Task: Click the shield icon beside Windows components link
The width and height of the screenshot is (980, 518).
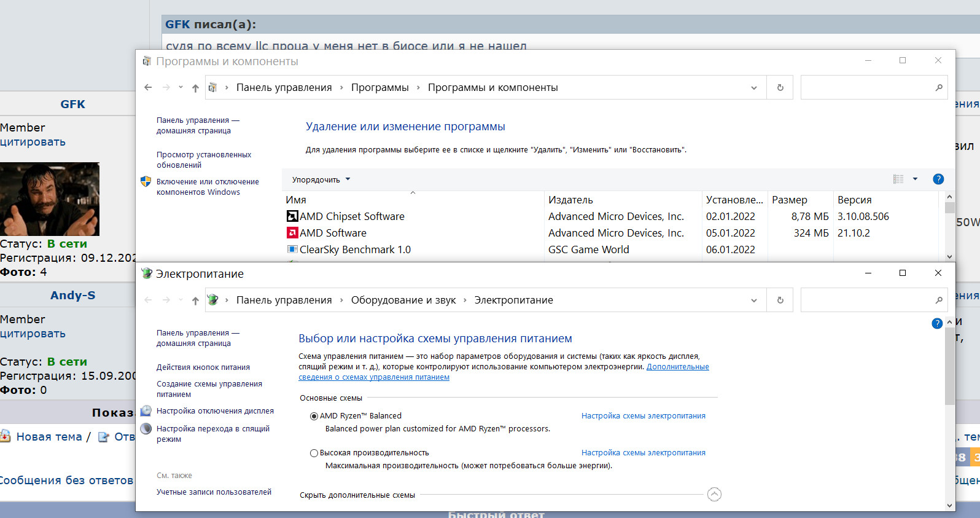Action: tap(146, 181)
